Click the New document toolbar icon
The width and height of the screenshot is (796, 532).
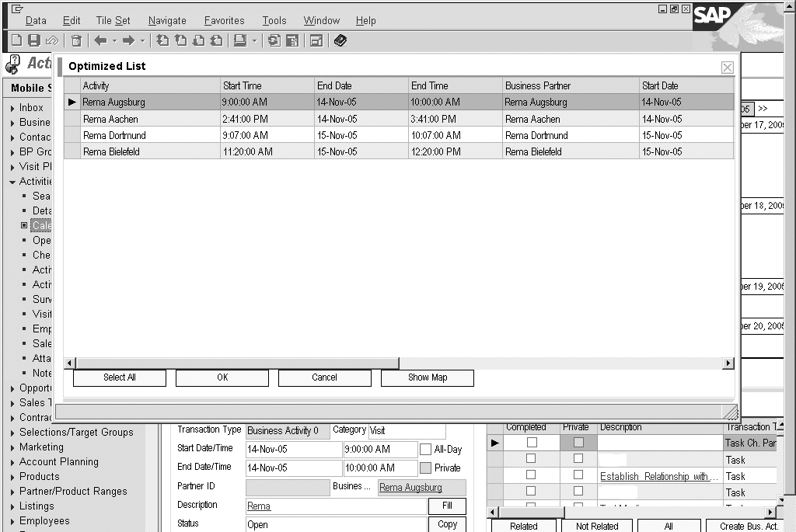(x=16, y=40)
